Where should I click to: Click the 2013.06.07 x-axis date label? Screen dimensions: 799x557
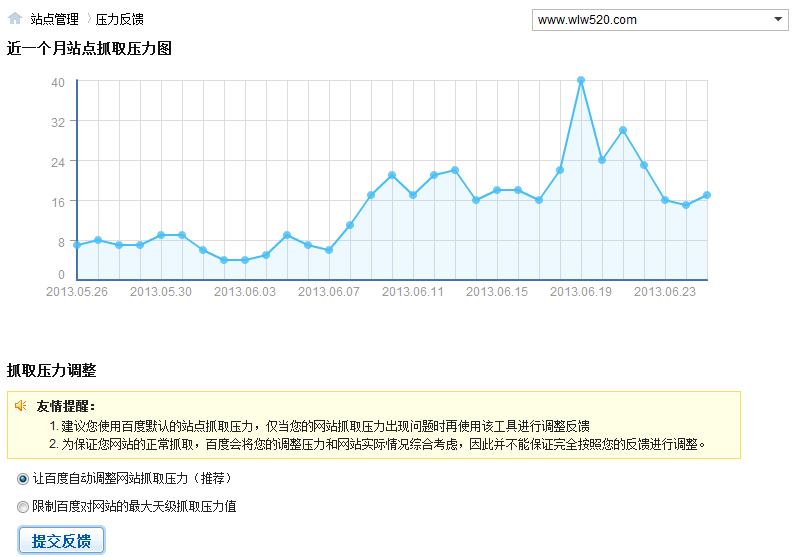[329, 292]
